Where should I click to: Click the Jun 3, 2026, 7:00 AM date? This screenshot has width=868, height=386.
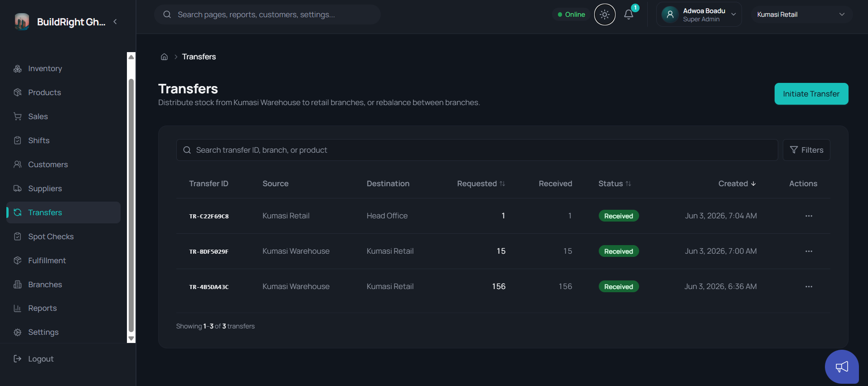721,251
